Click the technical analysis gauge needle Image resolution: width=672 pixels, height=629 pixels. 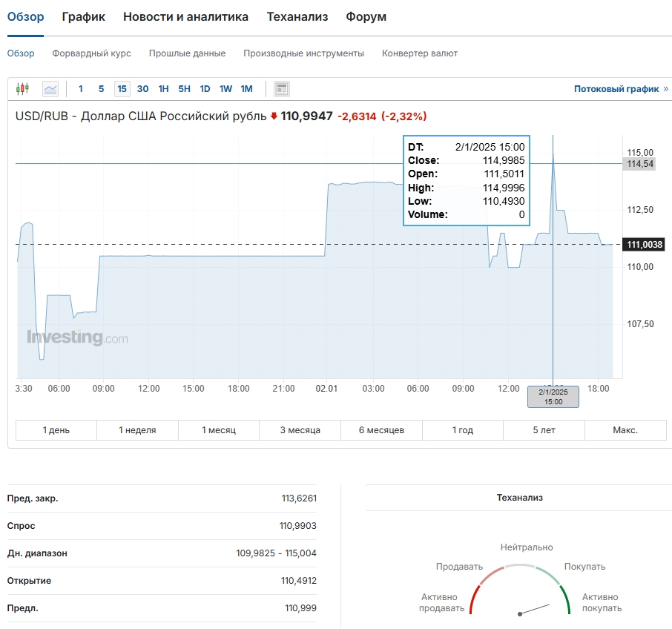pos(534,609)
